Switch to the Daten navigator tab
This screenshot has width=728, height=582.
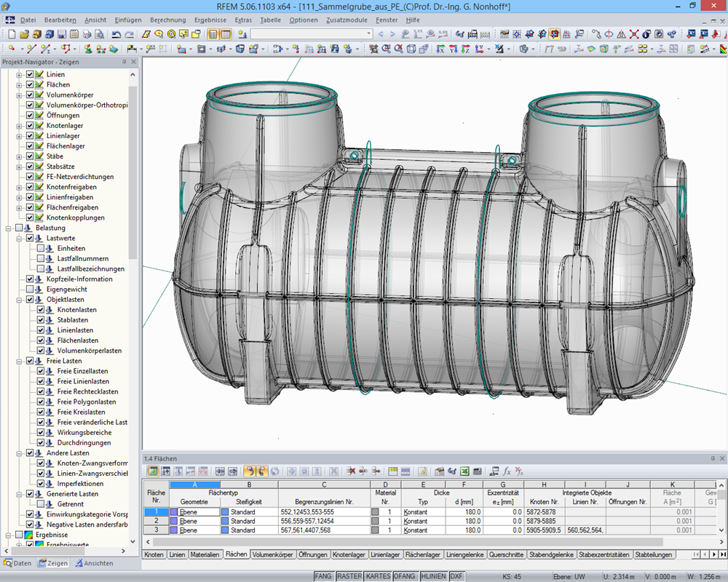(17, 563)
